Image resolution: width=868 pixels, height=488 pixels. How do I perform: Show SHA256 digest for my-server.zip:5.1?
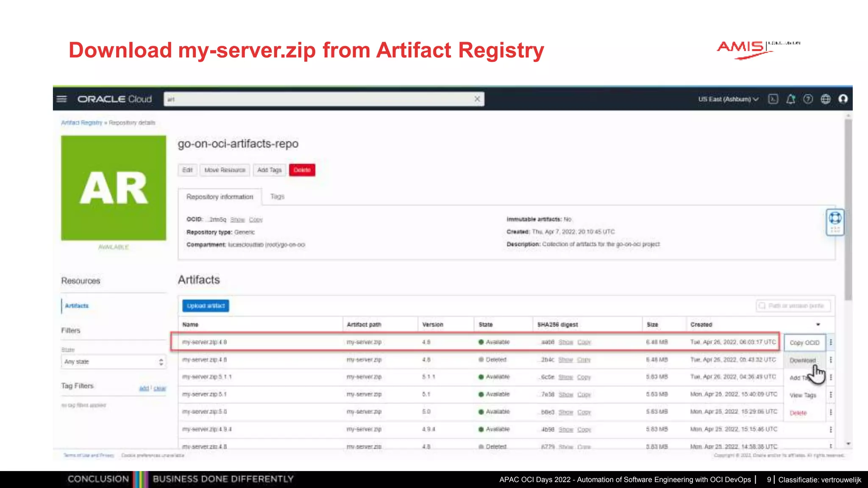click(565, 394)
